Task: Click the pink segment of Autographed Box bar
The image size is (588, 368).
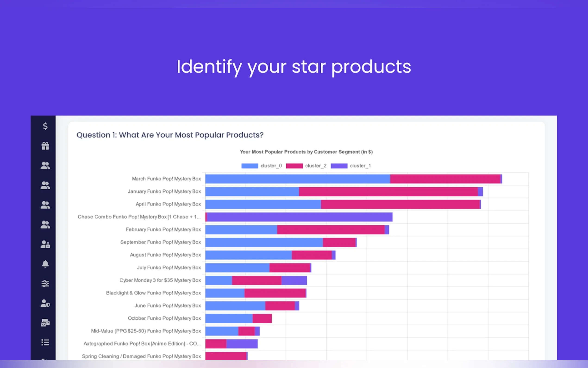Action: point(216,344)
